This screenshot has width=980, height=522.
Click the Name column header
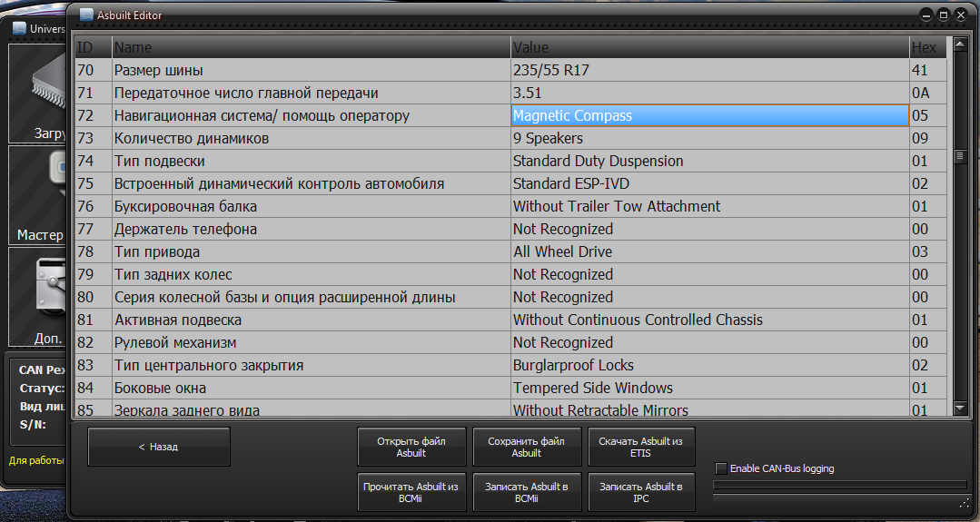tap(311, 47)
